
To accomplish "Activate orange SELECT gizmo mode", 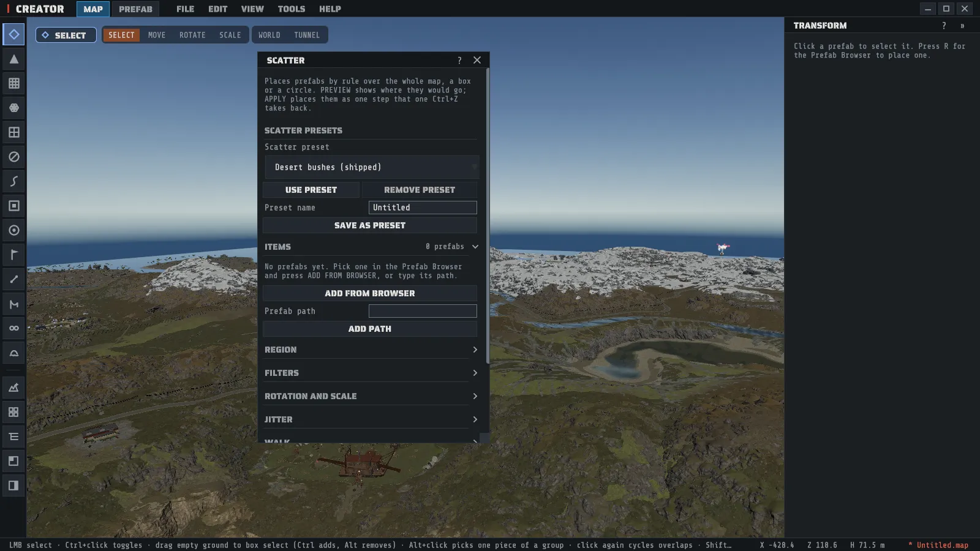I will coord(121,35).
